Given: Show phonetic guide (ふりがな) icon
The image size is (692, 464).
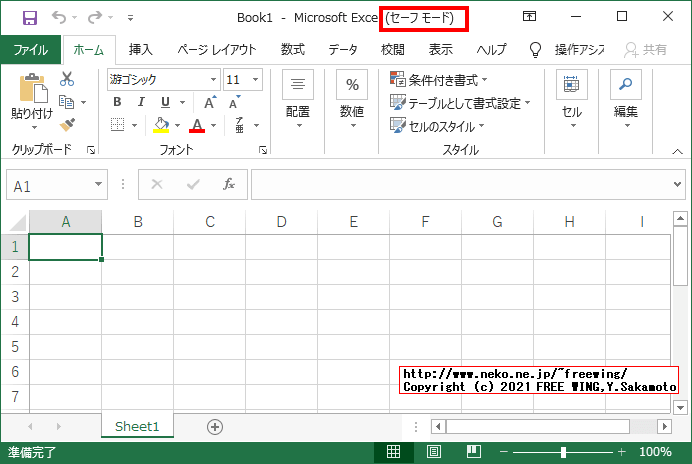Looking at the screenshot, I should pyautogui.click(x=240, y=125).
